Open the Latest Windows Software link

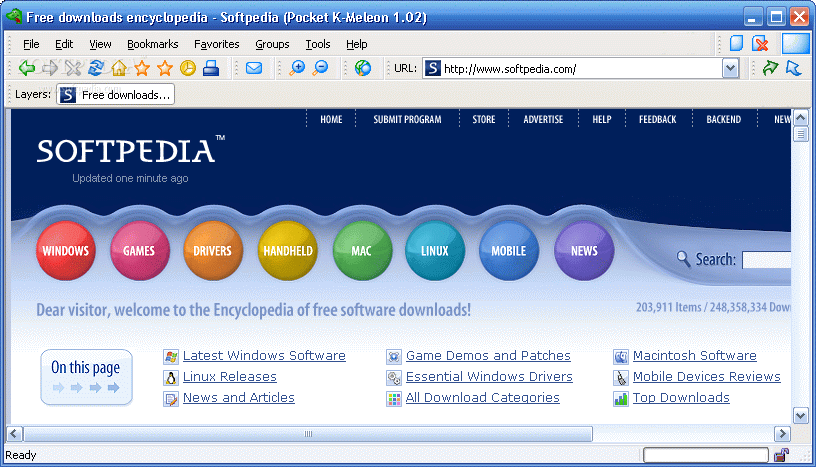pyautogui.click(x=264, y=356)
